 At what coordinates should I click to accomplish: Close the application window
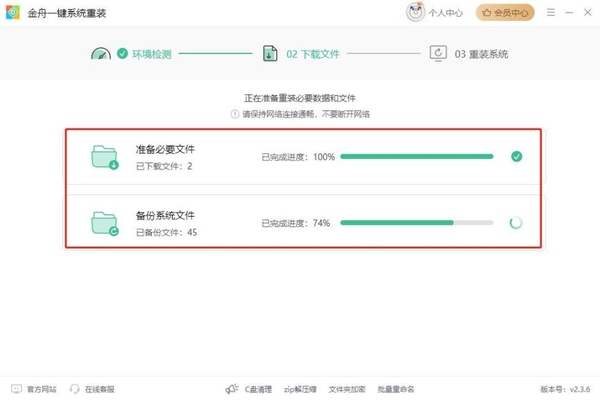[588, 13]
